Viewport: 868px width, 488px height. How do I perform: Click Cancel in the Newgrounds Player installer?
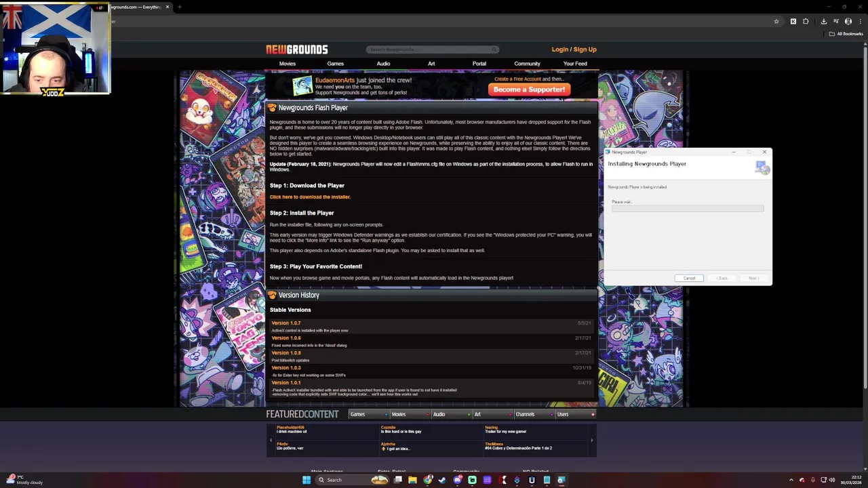click(x=689, y=278)
